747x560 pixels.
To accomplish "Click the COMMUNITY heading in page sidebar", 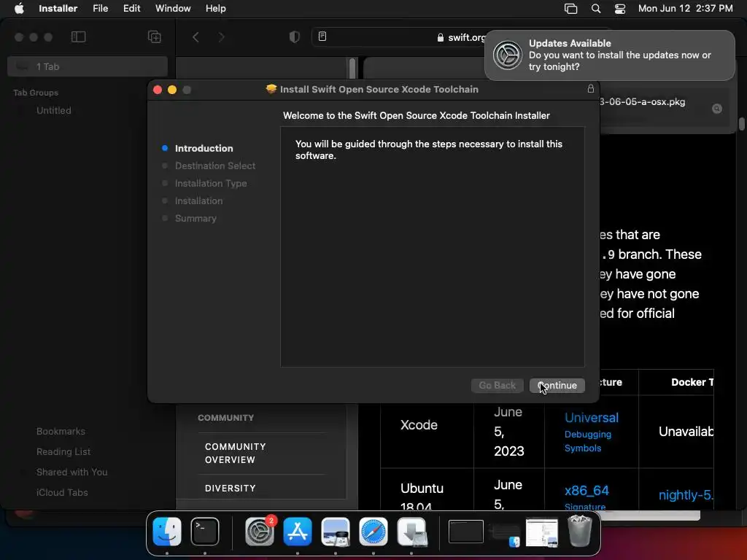I will 226,418.
